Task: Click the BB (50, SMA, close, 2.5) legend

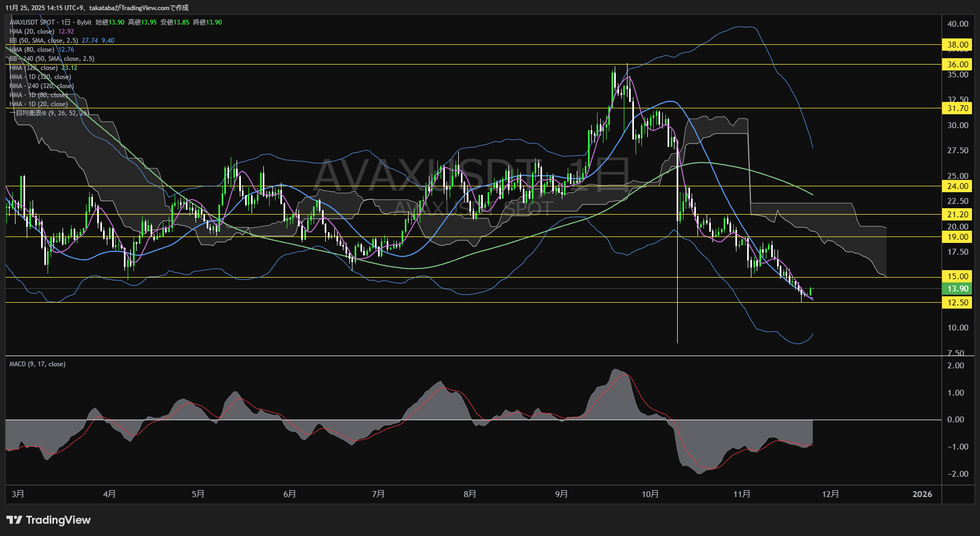Action: coord(44,41)
